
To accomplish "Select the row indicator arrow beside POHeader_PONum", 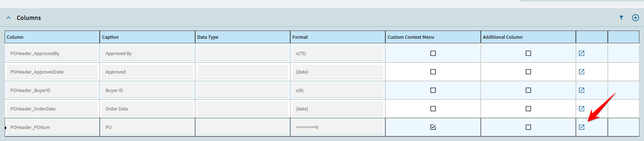I will [x=6, y=128].
